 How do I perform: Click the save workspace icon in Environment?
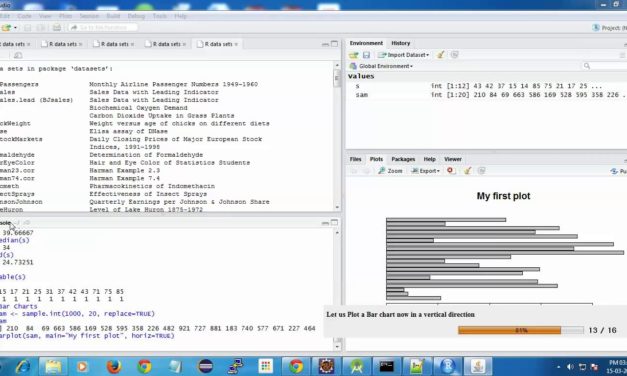tap(366, 55)
